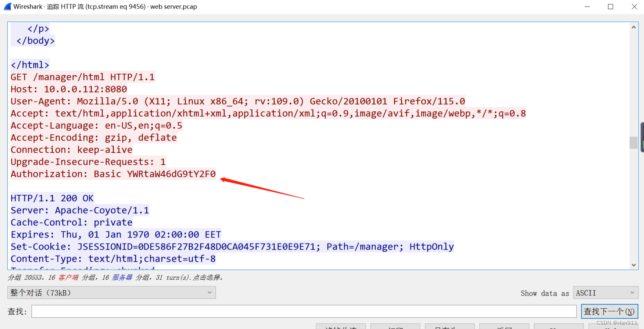
Task: Click the 服务器 label in status line
Action: point(122,277)
